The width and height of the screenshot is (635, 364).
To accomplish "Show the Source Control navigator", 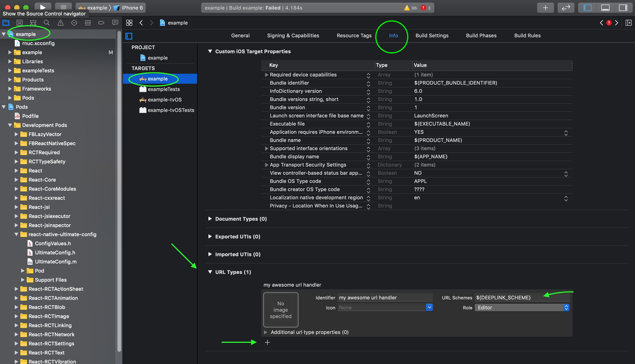I will (x=20, y=23).
